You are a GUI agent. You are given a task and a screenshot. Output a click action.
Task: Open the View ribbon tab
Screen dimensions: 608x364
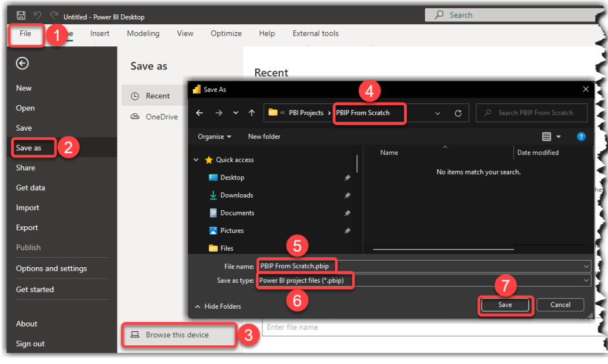click(x=185, y=33)
